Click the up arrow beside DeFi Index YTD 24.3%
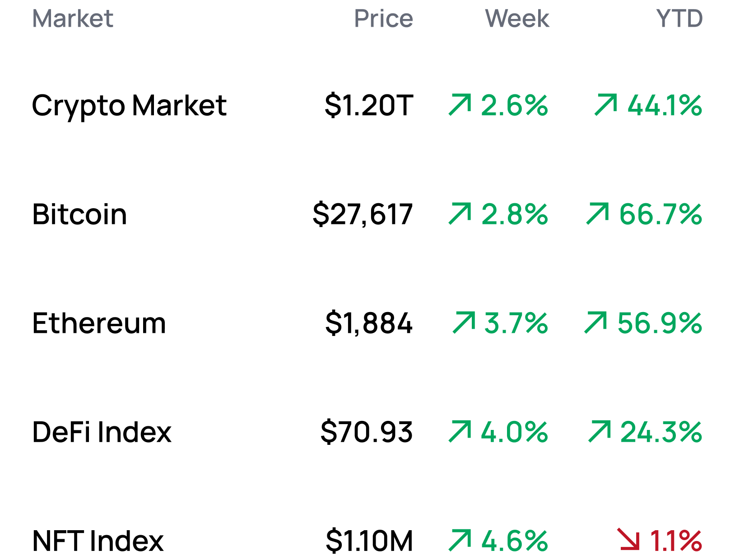 (x=600, y=431)
